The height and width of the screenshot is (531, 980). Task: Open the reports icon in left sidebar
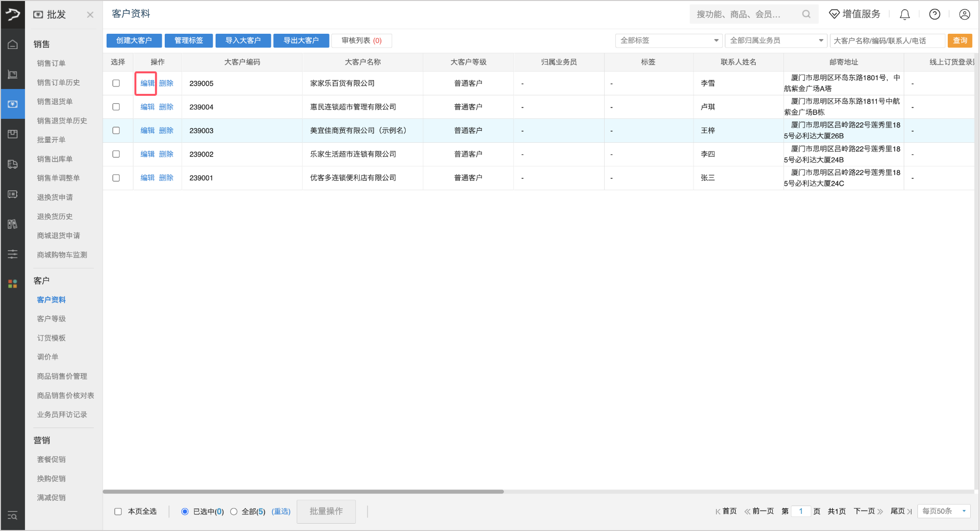click(x=13, y=224)
